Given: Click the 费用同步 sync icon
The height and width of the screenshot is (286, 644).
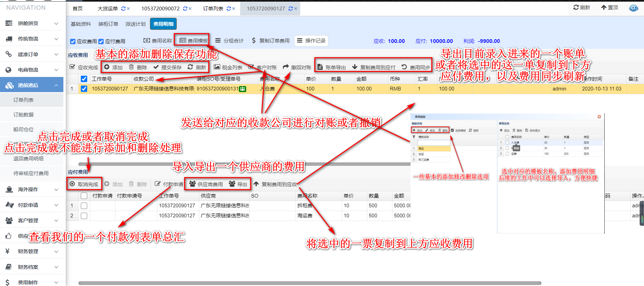Looking at the screenshot, I should point(404,67).
